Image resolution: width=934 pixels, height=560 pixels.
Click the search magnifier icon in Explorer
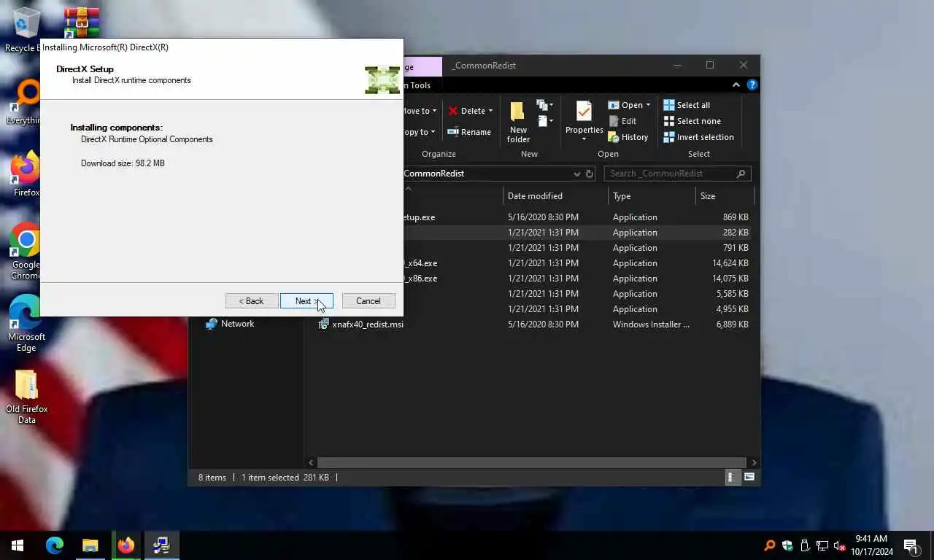click(x=741, y=174)
